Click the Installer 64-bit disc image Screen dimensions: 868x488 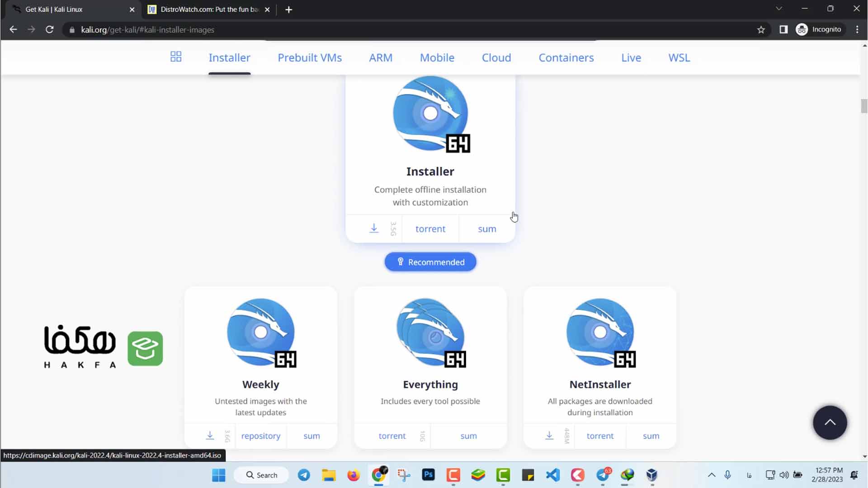pyautogui.click(x=431, y=114)
